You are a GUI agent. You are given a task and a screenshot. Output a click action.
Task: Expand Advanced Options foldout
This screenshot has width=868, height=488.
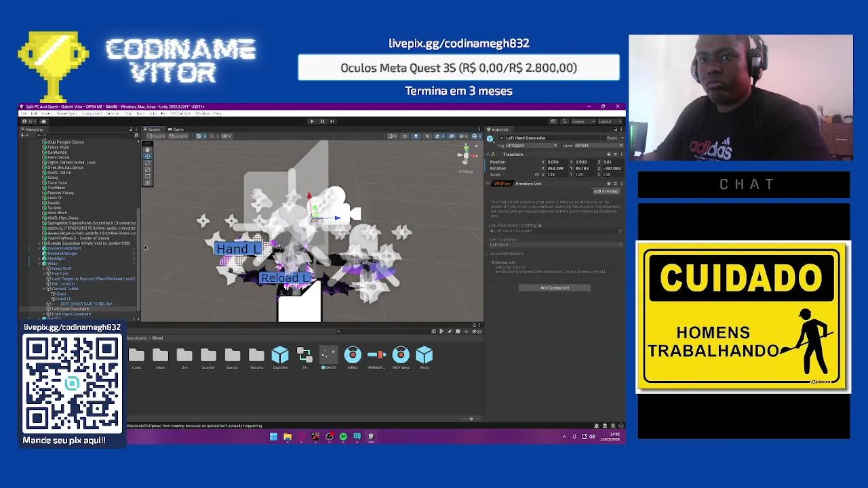tap(487, 253)
